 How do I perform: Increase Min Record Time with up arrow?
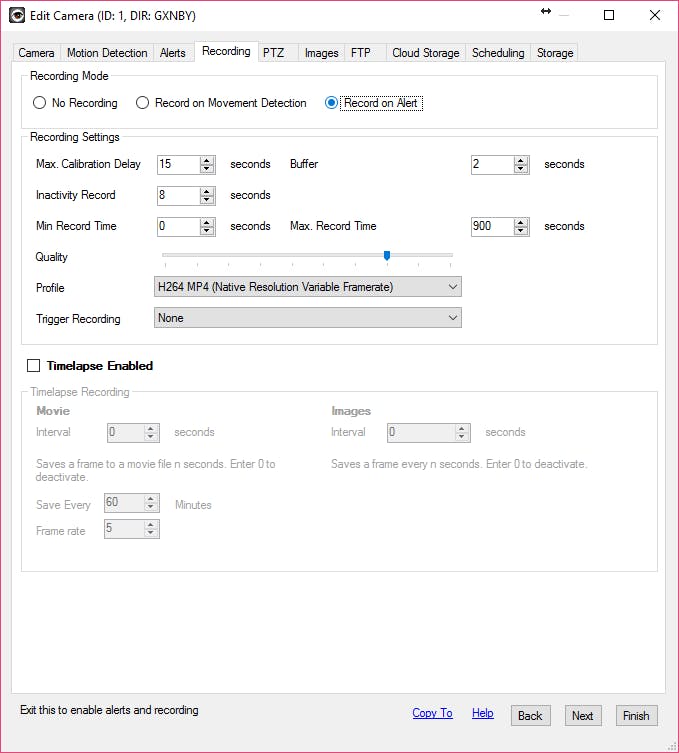pos(207,222)
